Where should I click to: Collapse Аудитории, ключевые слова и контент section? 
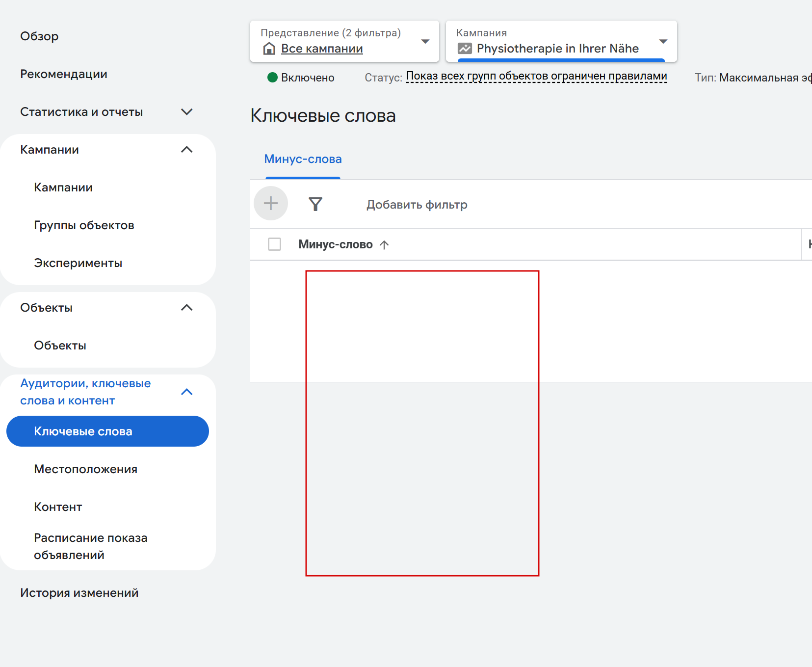point(186,392)
